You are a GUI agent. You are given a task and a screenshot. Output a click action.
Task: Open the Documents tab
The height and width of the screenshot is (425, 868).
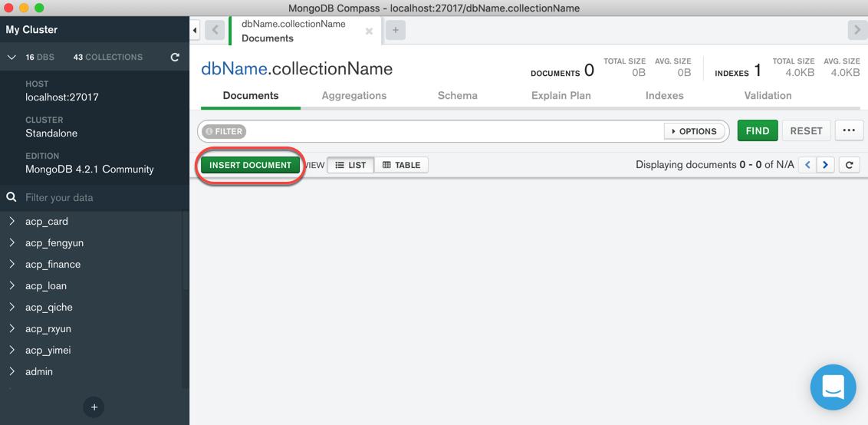pyautogui.click(x=251, y=96)
